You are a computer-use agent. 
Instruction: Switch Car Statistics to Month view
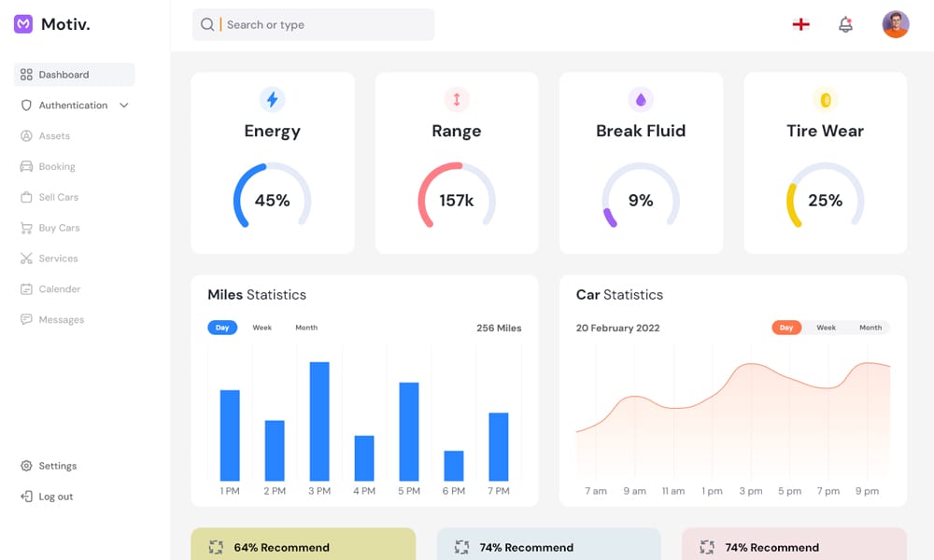[870, 328]
